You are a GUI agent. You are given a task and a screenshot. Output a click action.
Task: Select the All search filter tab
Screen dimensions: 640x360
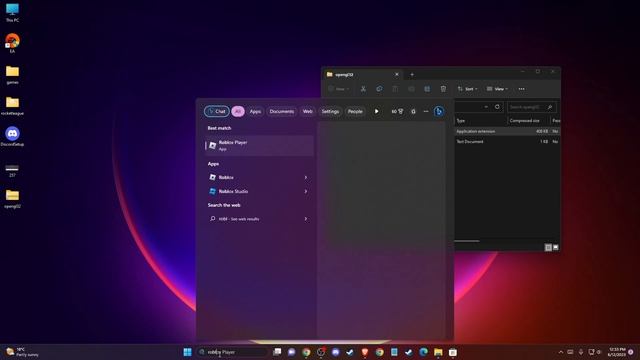pos(238,111)
